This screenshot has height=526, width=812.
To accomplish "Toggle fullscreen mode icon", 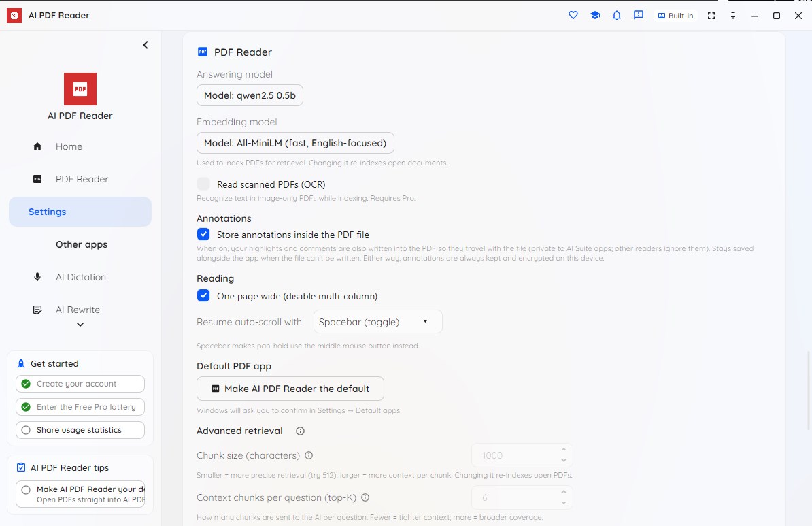I will click(x=711, y=16).
